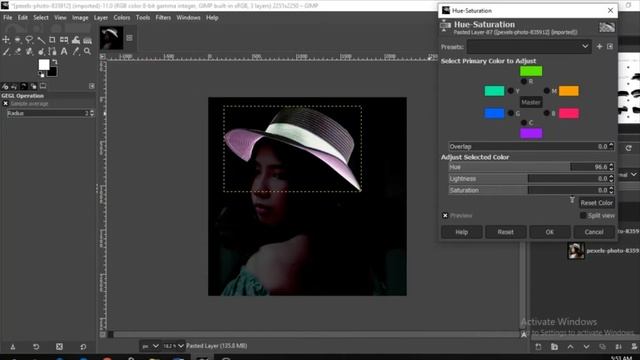Viewport: 640px width, 360px height.
Task: Open the px unit dropdown in status bar
Action: [150, 346]
